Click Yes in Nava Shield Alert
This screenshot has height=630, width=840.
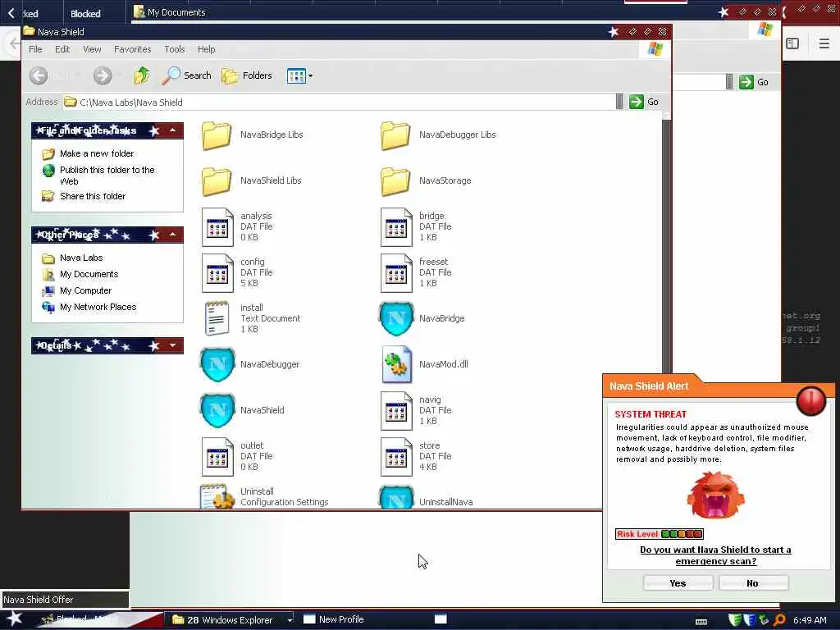point(678,583)
